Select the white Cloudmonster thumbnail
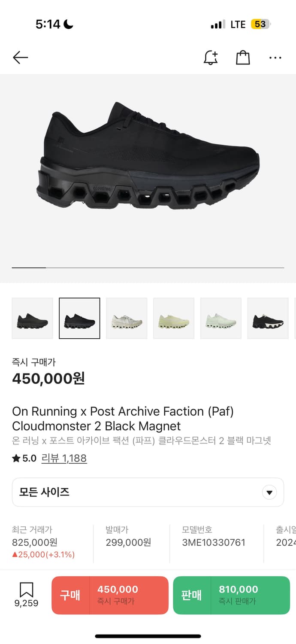This screenshot has width=296, height=644. pos(127,318)
